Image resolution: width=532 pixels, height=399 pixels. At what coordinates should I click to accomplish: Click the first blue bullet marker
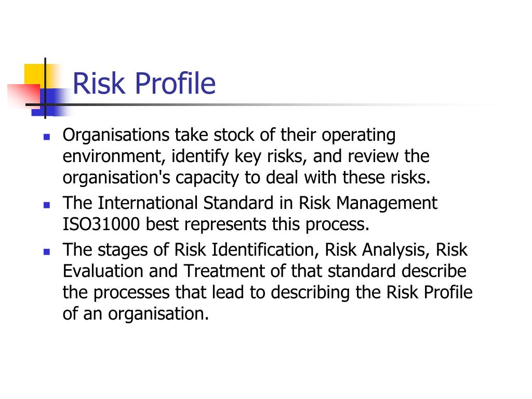(47, 137)
